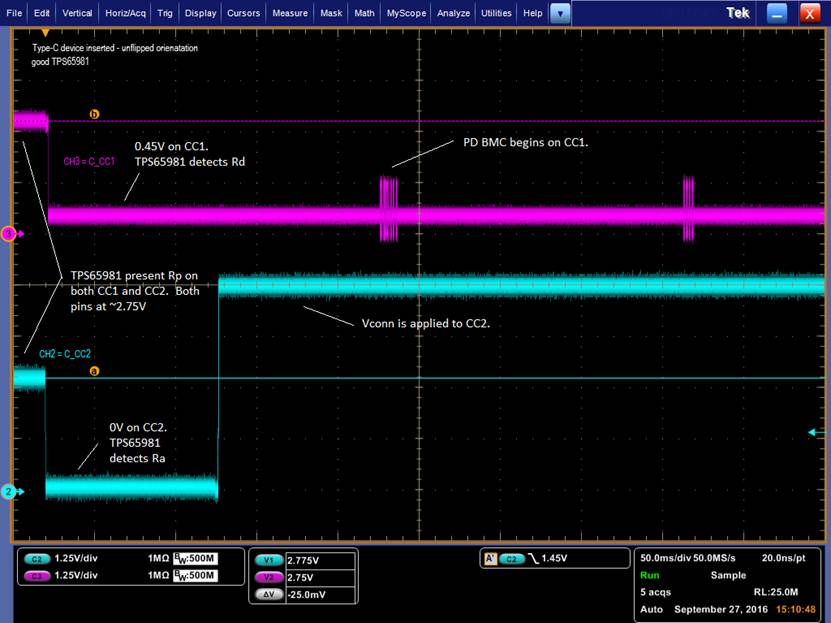Open the Trig menu
Image resolution: width=831 pixels, height=623 pixels.
click(165, 13)
